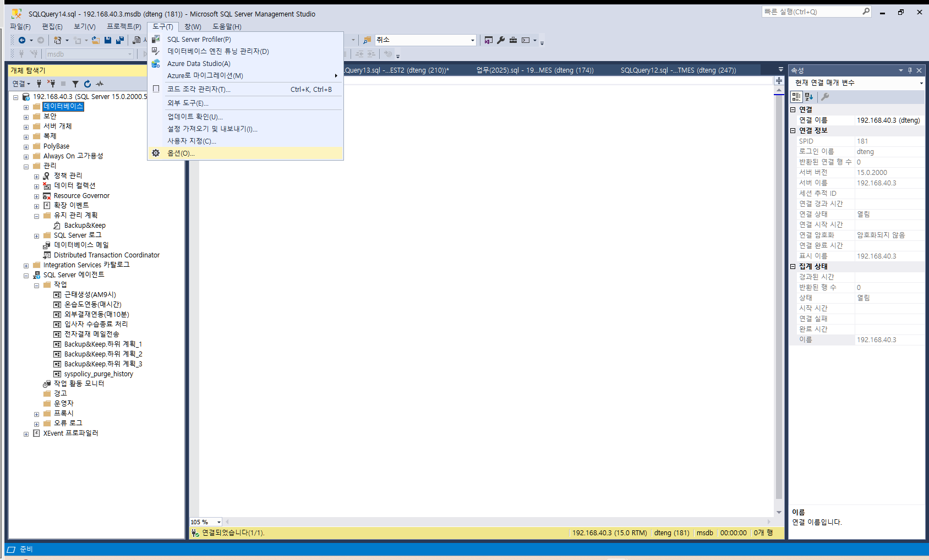Click the Azure Data Studio menu icon
The height and width of the screenshot is (560, 929).
pyautogui.click(x=156, y=63)
